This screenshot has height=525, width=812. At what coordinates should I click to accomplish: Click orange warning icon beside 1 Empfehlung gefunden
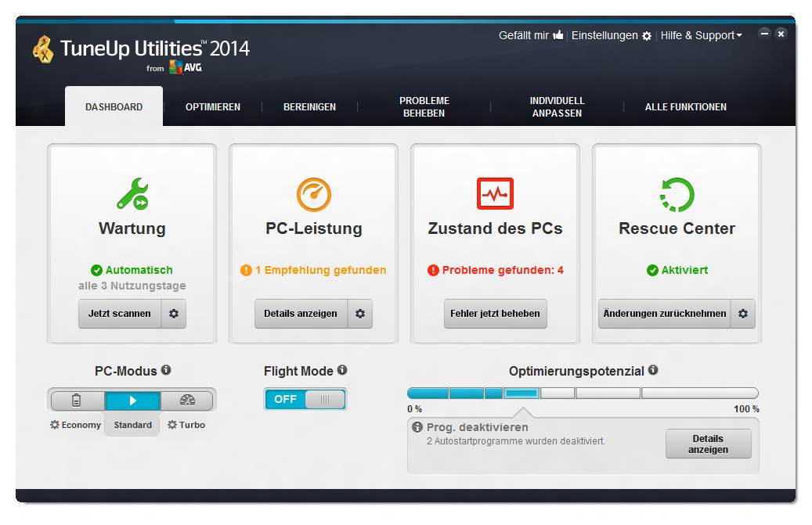(x=246, y=270)
